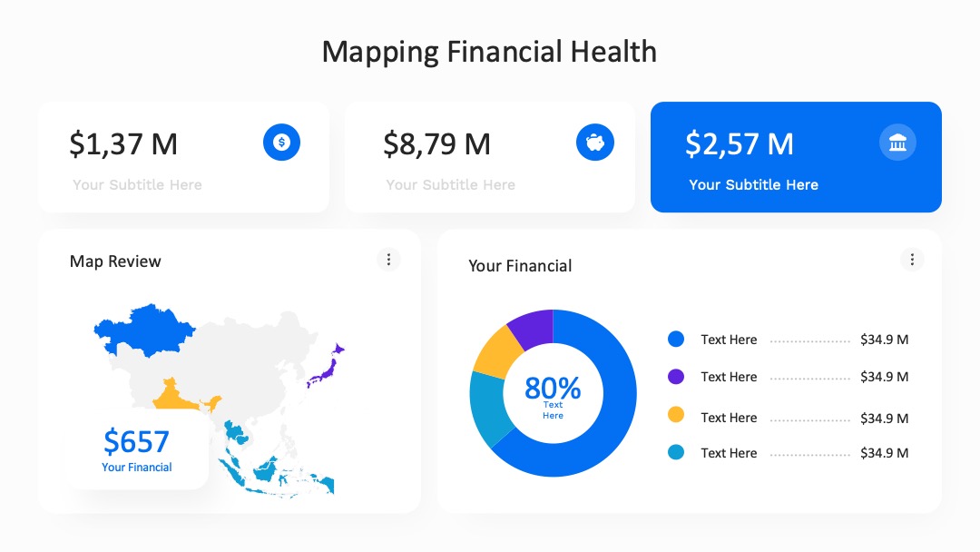Click the teal donut chart segment
This screenshot has width=980, height=552.
(491, 407)
